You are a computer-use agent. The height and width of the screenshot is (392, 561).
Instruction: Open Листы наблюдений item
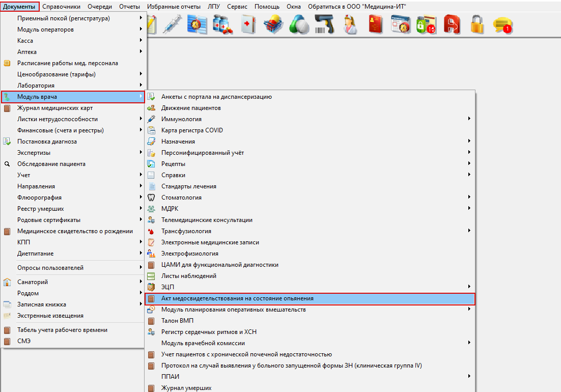tap(310, 276)
